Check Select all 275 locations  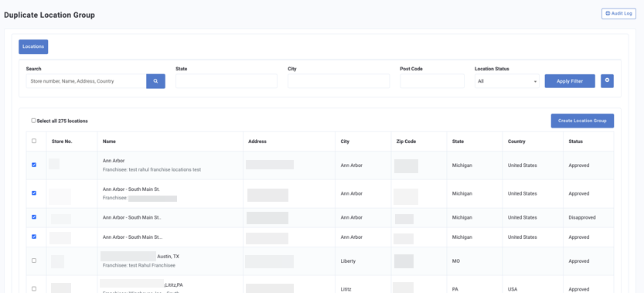point(34,121)
